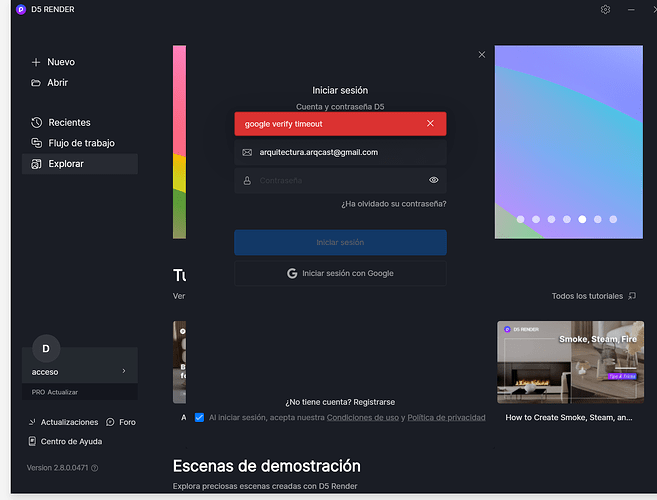Click the colorful gradient banner image
Screen dimensions: 657x500
click(x=569, y=142)
